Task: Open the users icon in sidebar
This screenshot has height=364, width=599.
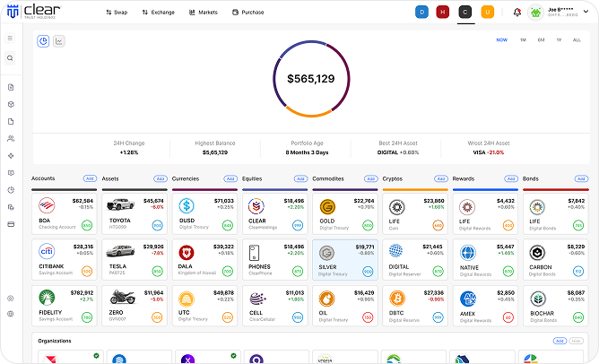Action: 10,138
